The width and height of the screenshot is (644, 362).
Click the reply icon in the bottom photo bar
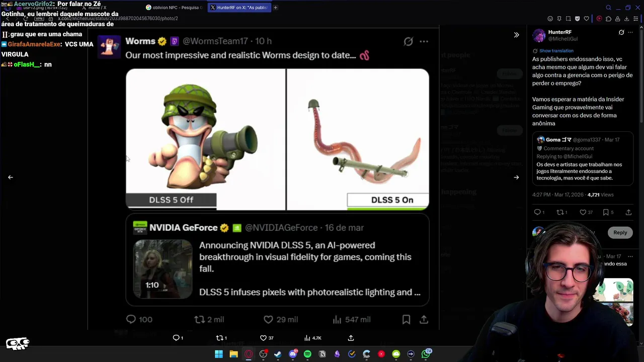click(x=176, y=338)
